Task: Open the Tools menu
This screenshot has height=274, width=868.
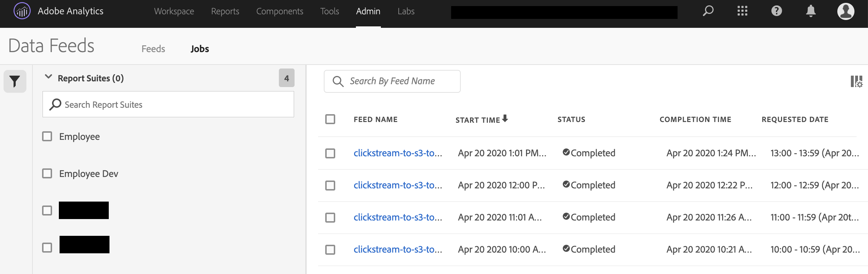Action: pos(330,11)
